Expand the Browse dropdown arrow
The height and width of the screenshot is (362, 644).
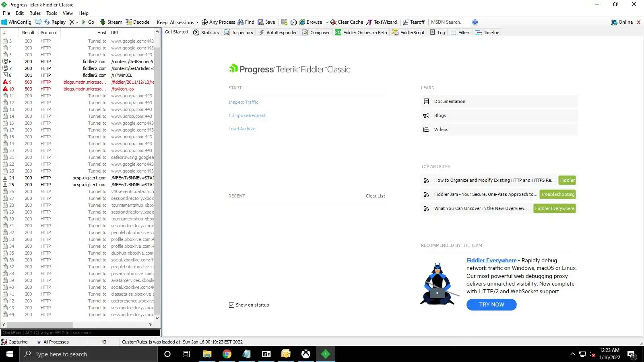click(327, 22)
